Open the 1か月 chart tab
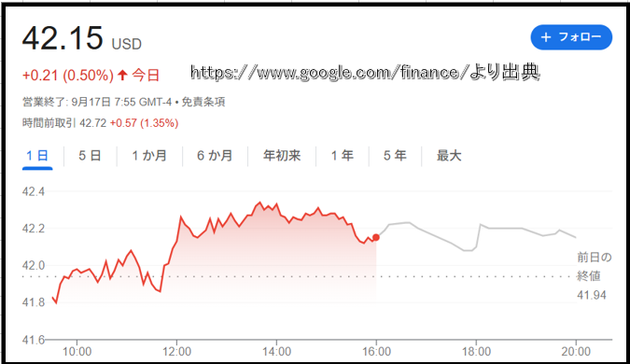 pos(149,156)
